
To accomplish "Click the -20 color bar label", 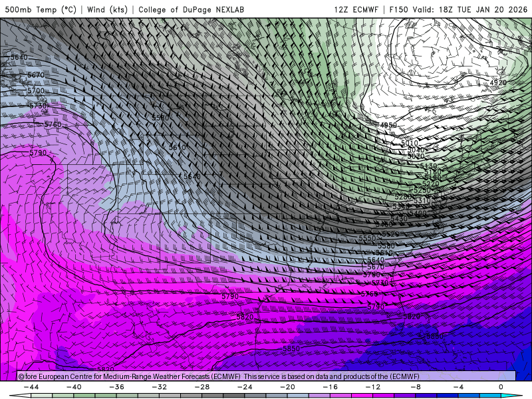I will (288, 387).
